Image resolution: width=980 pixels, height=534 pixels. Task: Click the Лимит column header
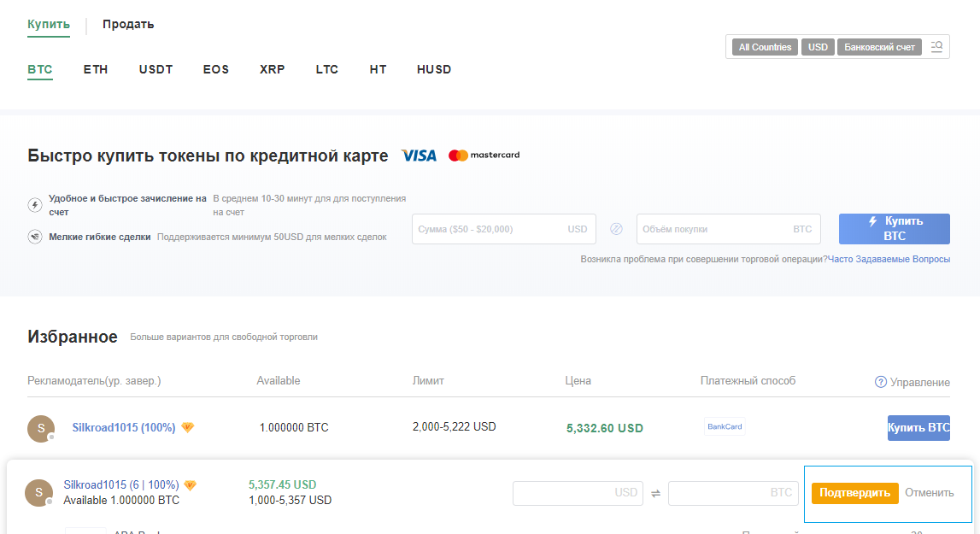point(428,381)
